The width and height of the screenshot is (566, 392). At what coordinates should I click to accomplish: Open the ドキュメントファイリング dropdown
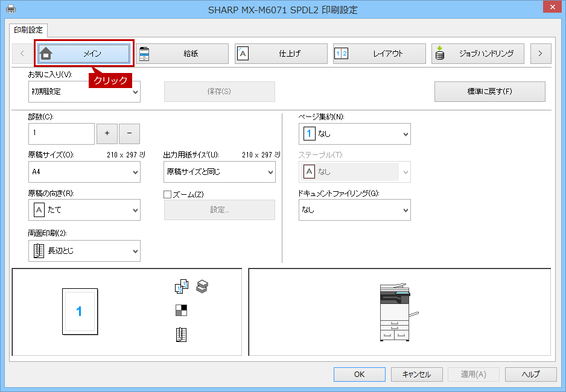click(x=354, y=210)
